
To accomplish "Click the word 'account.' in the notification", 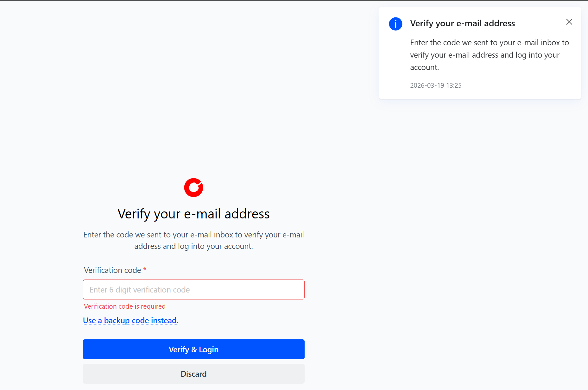I will pyautogui.click(x=424, y=67).
